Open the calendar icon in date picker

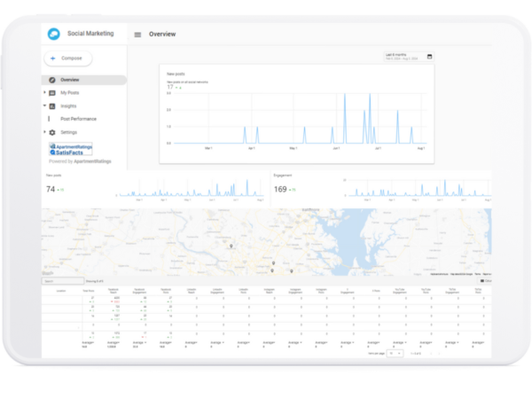pos(430,56)
